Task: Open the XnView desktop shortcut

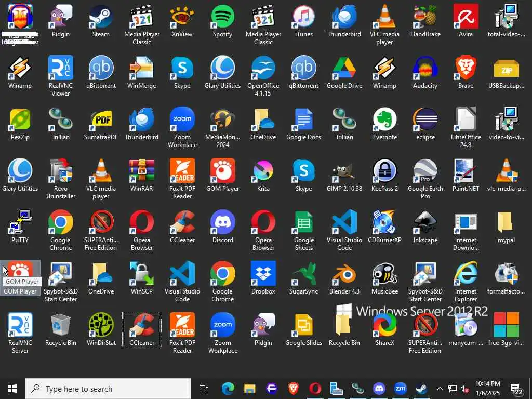Action: click(182, 21)
